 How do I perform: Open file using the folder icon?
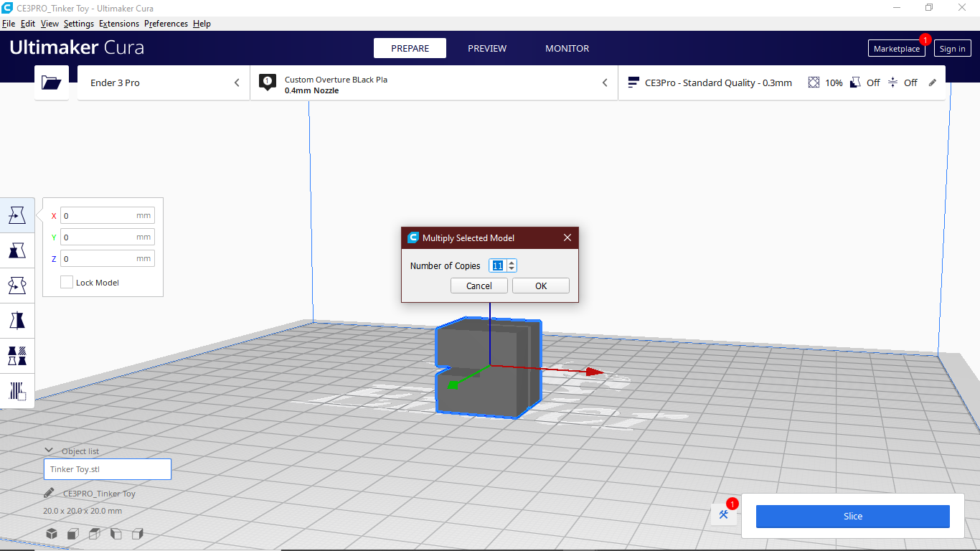tap(52, 83)
